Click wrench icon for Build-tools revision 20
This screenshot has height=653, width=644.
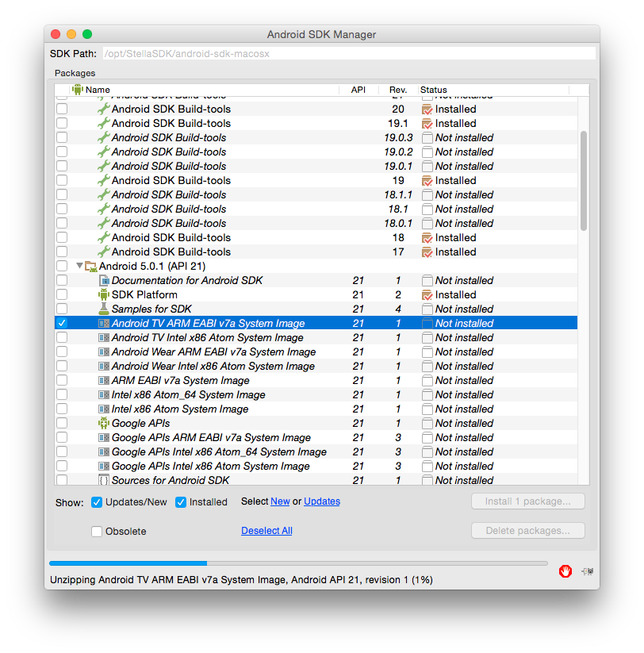point(104,109)
